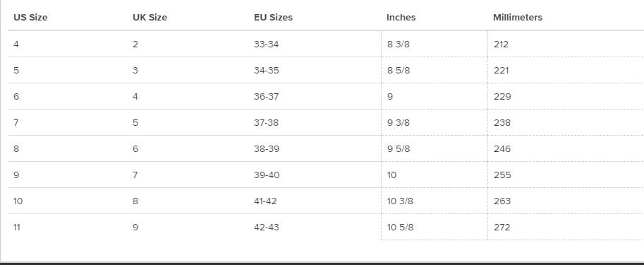Select the EU size 34-35 cell
Image resolution: width=644 pixels, height=265 pixels.
point(266,71)
